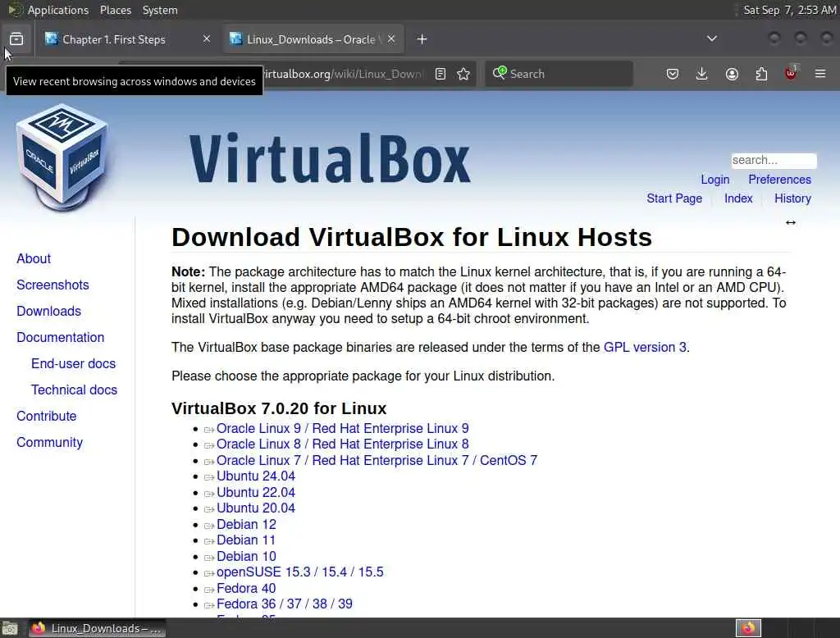Download the Debian 12 package
This screenshot has height=638, width=840.
[246, 524]
